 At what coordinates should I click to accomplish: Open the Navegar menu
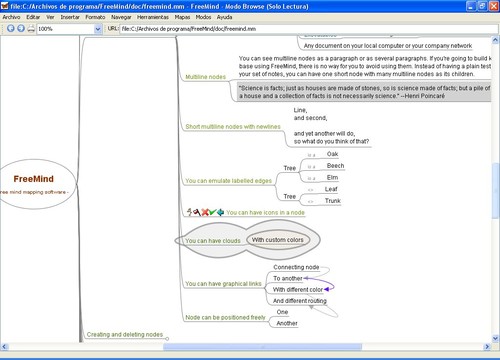[121, 17]
